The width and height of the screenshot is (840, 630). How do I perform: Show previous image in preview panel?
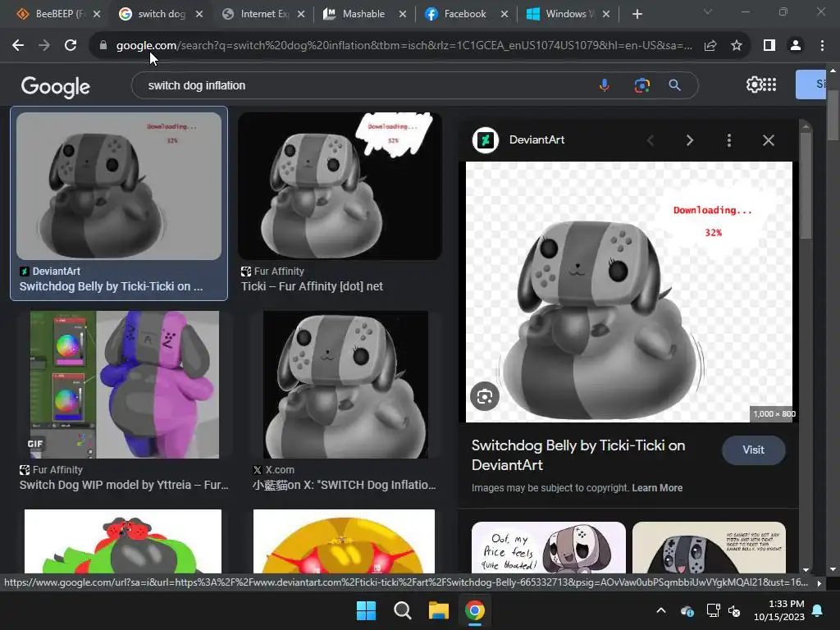[651, 140]
